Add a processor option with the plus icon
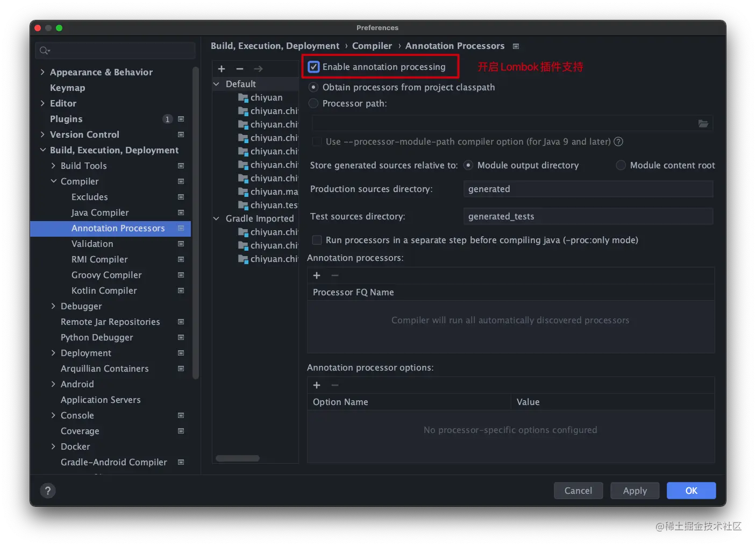This screenshot has height=546, width=756. (317, 385)
